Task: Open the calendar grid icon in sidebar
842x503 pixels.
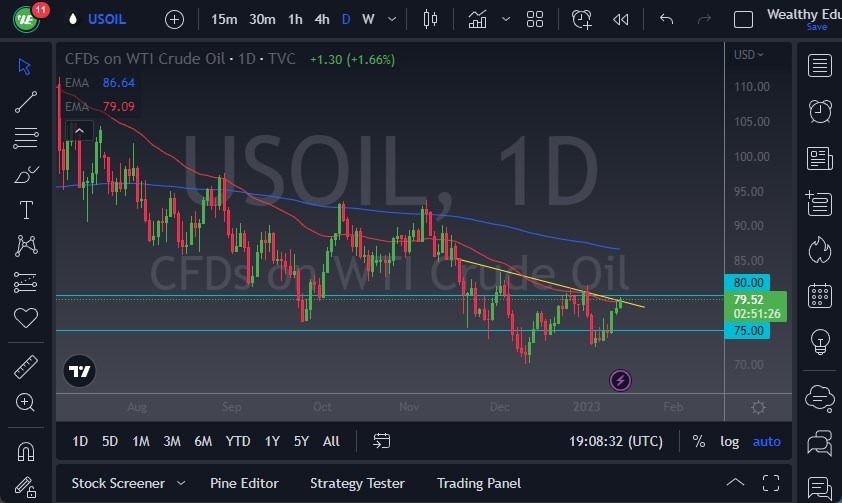Action: point(820,296)
